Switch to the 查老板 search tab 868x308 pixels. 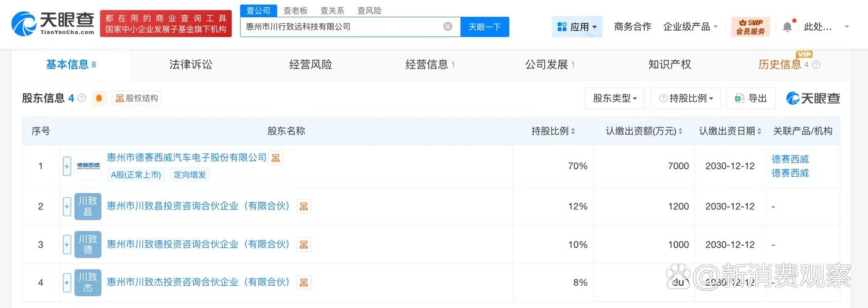coord(295,10)
